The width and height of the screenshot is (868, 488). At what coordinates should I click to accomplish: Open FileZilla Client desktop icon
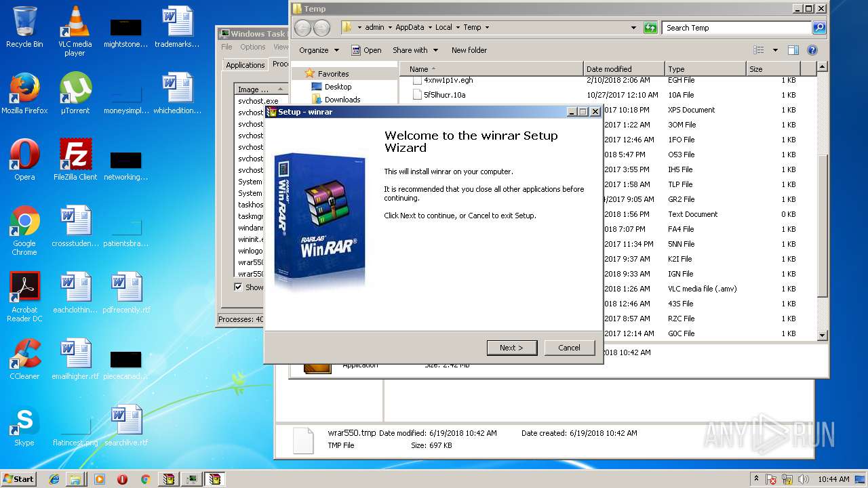click(75, 161)
